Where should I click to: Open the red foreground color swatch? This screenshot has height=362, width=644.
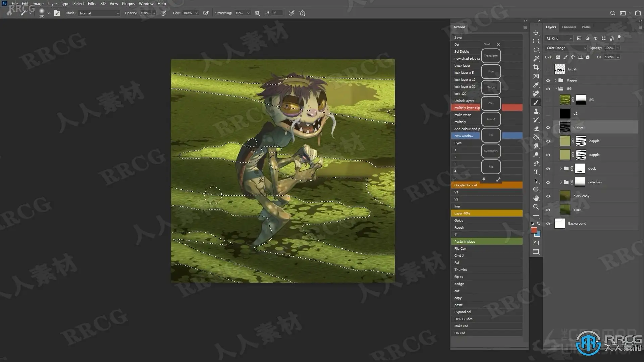534,230
